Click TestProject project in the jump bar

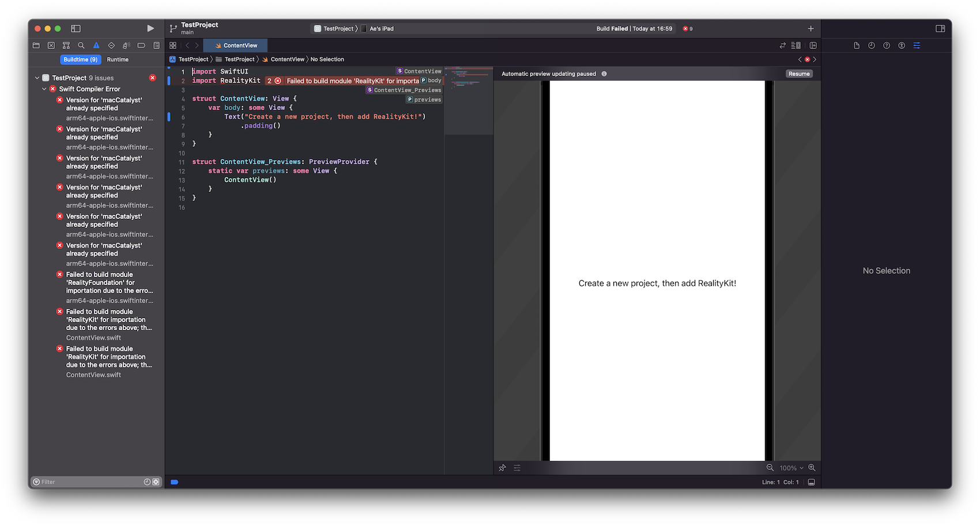point(189,59)
